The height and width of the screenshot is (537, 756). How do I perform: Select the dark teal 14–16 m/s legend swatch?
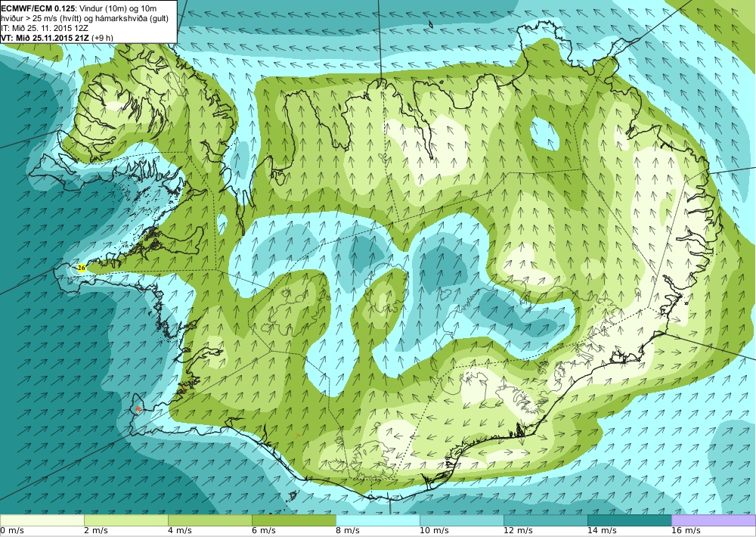pos(630,520)
